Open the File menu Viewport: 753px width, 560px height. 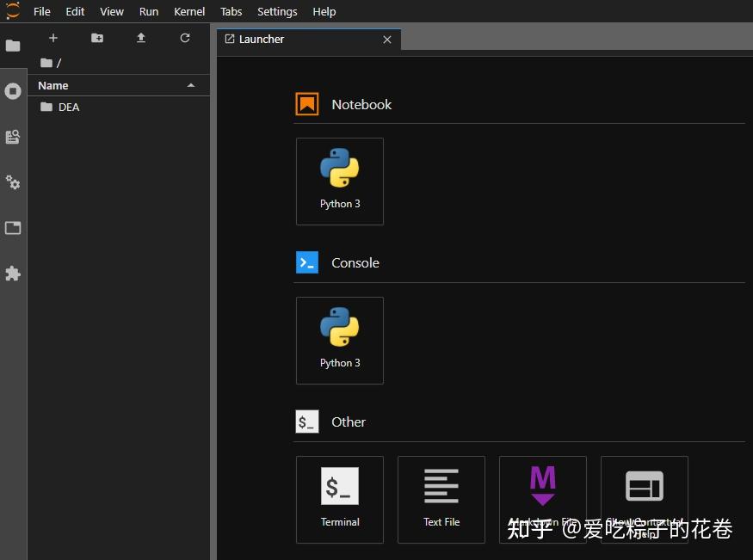(x=41, y=11)
